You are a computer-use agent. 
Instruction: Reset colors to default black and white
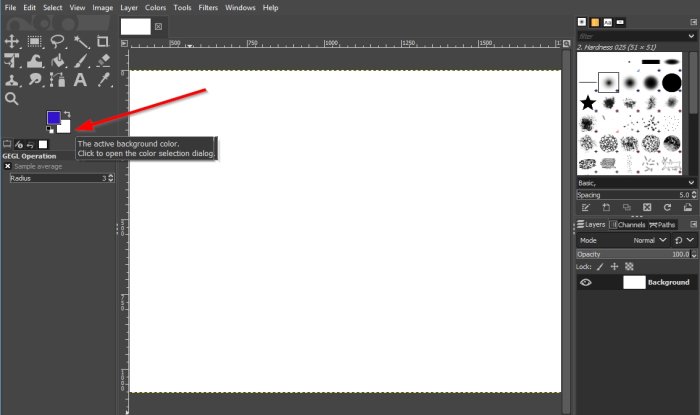pyautogui.click(x=50, y=130)
